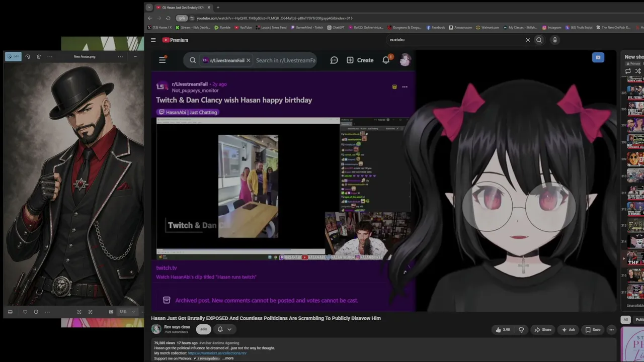
Task: Click Edit in the Photos viewer
Action: click(x=13, y=56)
